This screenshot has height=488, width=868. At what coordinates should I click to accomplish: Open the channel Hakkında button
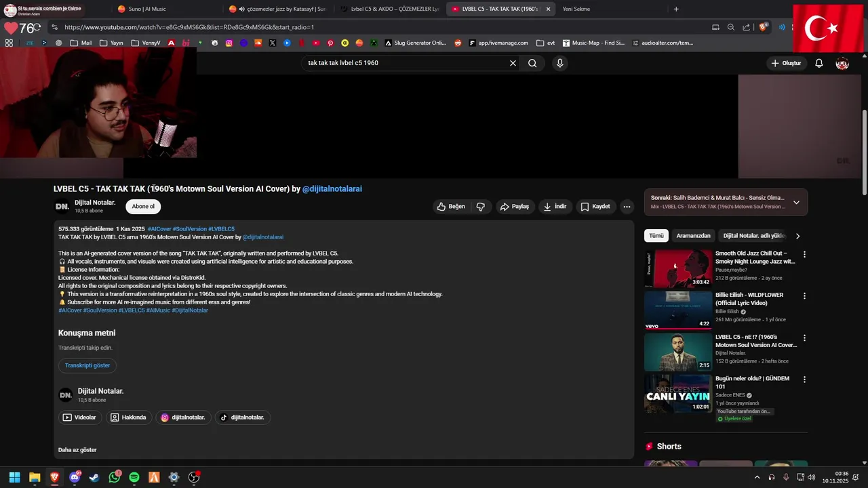[129, 418]
